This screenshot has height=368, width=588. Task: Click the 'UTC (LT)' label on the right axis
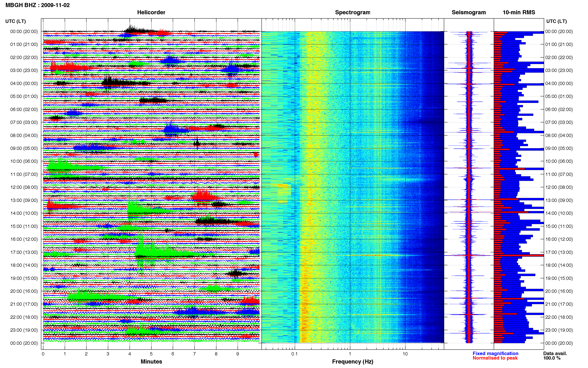[x=556, y=21]
